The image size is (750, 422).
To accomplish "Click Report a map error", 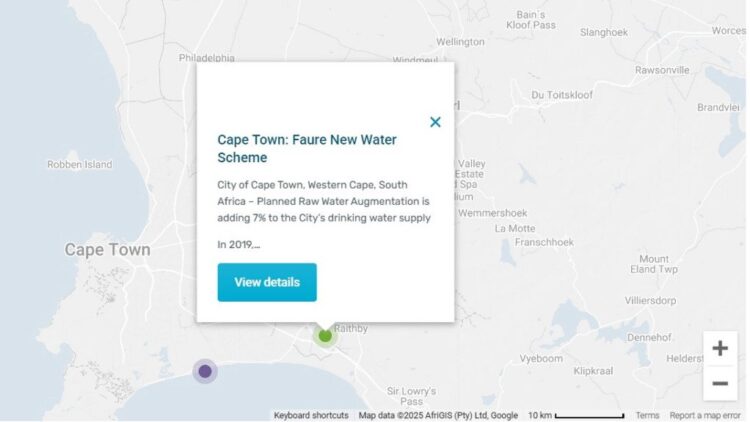I will pyautogui.click(x=705, y=415).
